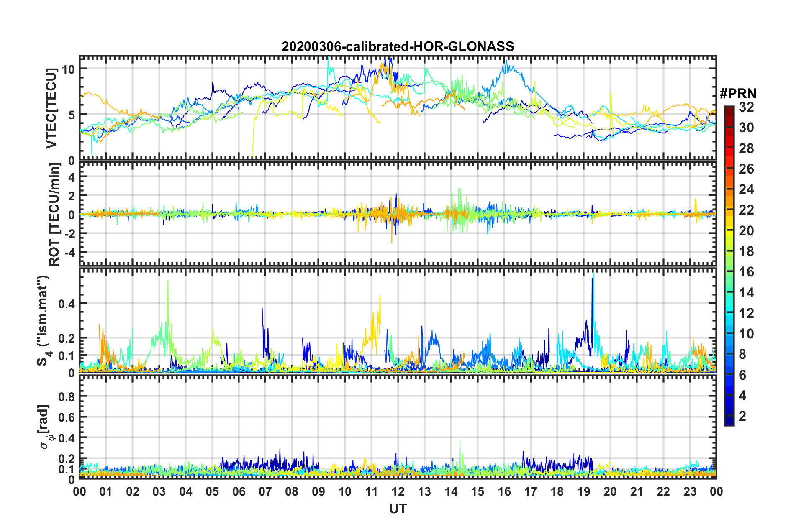The image size is (796, 532).
Task: Click the S4 ("ism.mat") axis label
Action: [44, 320]
